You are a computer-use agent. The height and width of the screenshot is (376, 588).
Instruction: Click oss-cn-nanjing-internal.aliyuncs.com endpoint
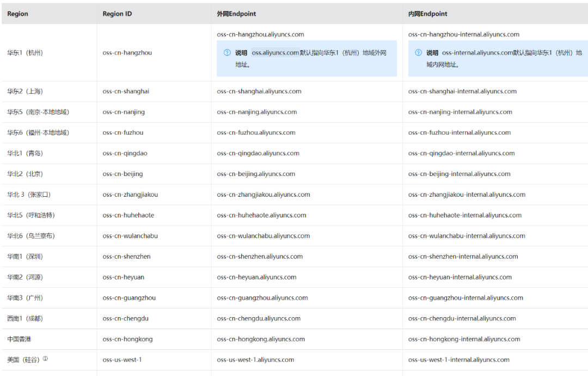click(460, 112)
